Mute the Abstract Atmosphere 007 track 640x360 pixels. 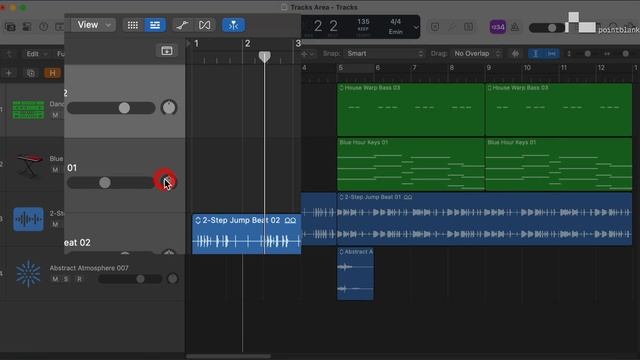coord(55,279)
